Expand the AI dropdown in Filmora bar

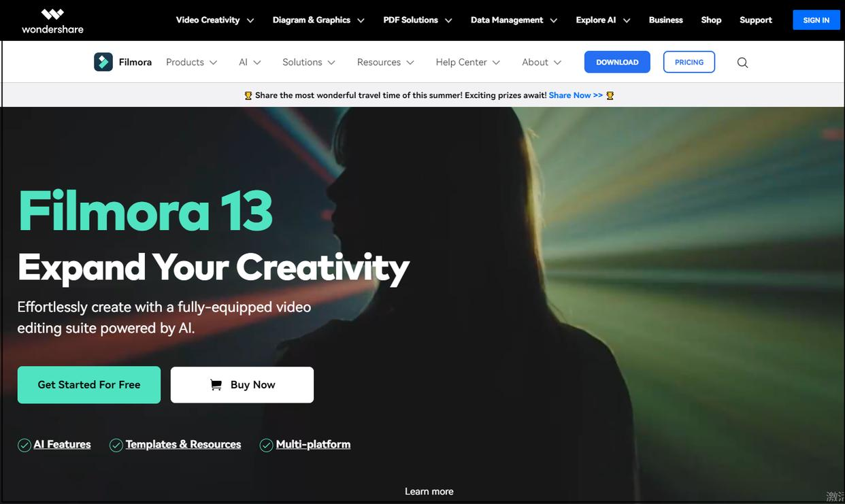pos(250,62)
